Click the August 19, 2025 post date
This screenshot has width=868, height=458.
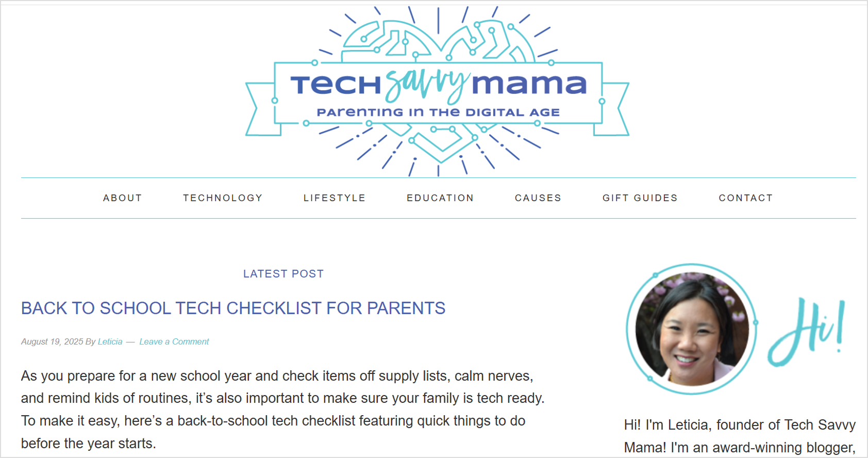pyautogui.click(x=52, y=341)
